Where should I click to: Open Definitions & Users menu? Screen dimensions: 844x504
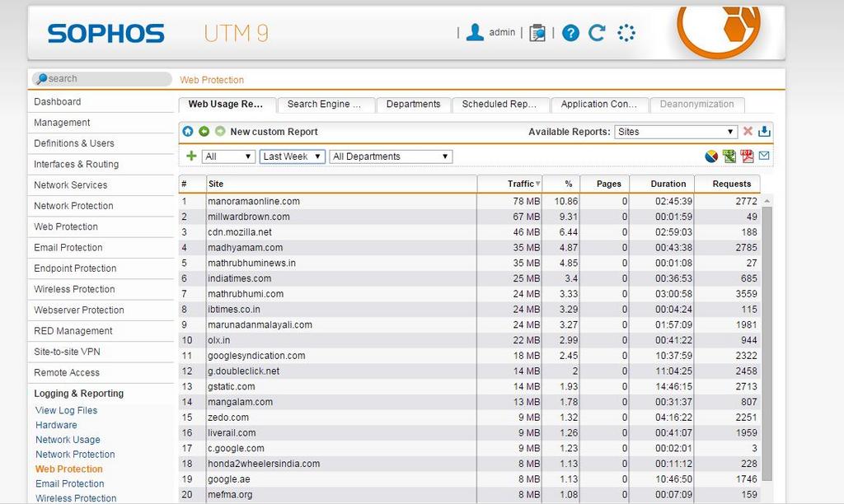101,143
